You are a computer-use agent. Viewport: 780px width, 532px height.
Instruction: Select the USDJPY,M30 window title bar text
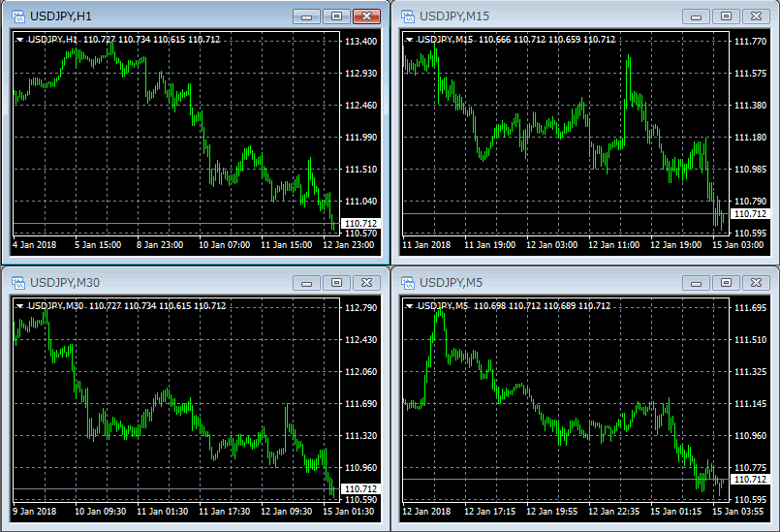[65, 283]
